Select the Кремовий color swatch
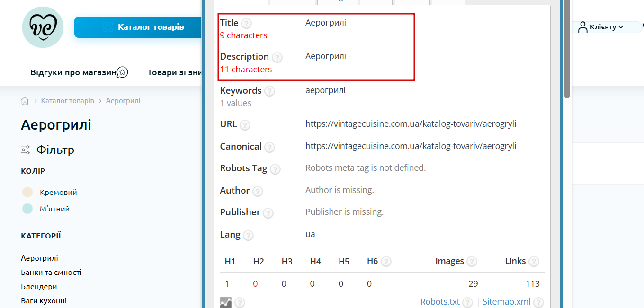This screenshot has width=644, height=308. (x=27, y=192)
